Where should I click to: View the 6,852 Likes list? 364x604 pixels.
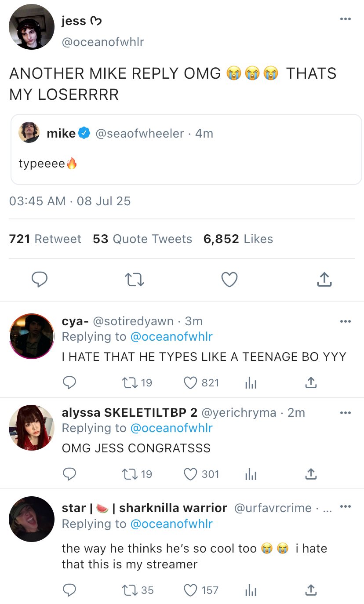[238, 239]
